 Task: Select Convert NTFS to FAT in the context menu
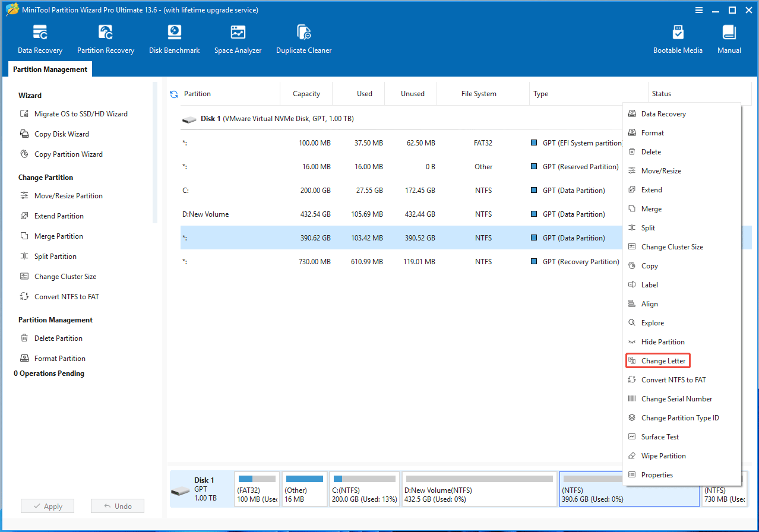[682, 380]
